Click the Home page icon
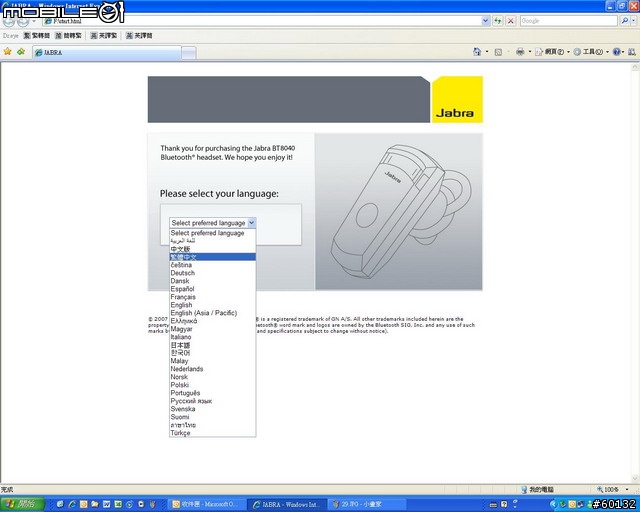Image resolution: width=640 pixels, height=512 pixels. point(477,52)
